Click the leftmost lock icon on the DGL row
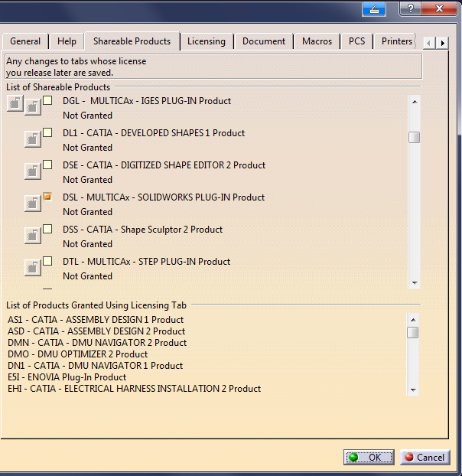Image resolution: width=462 pixels, height=476 pixels. pos(15,103)
